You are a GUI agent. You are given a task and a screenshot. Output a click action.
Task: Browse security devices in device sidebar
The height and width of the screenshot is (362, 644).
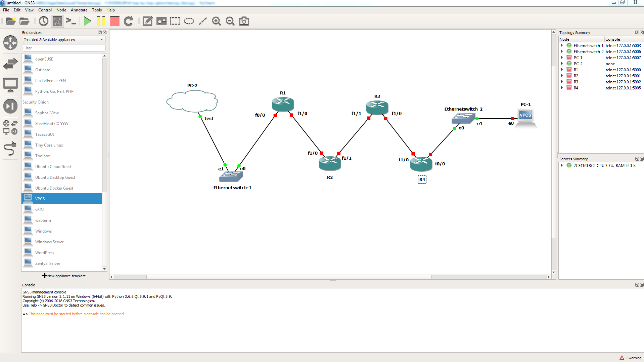pos(10,106)
